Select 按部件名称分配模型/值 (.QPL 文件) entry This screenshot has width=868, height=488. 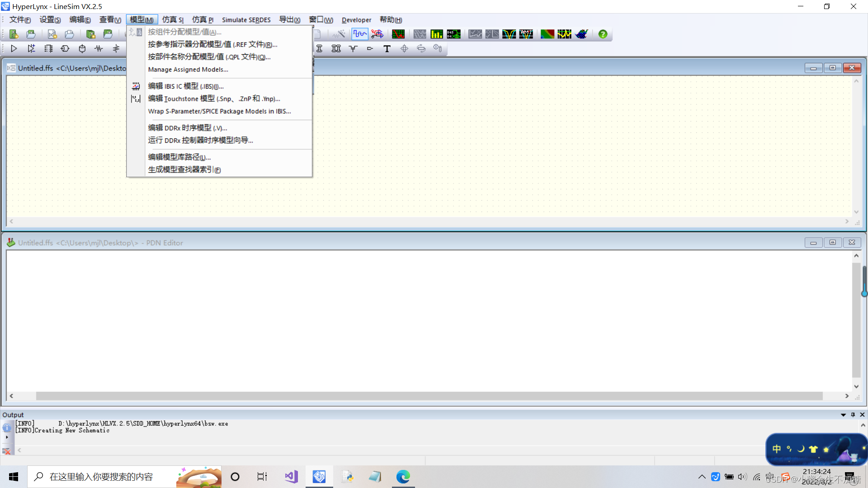click(219, 57)
